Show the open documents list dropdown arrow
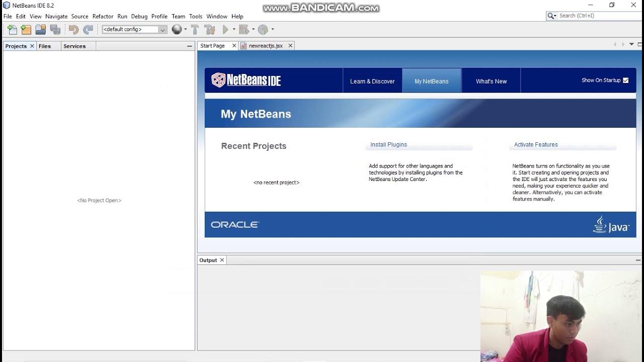The width and height of the screenshot is (644, 362). pos(632,45)
